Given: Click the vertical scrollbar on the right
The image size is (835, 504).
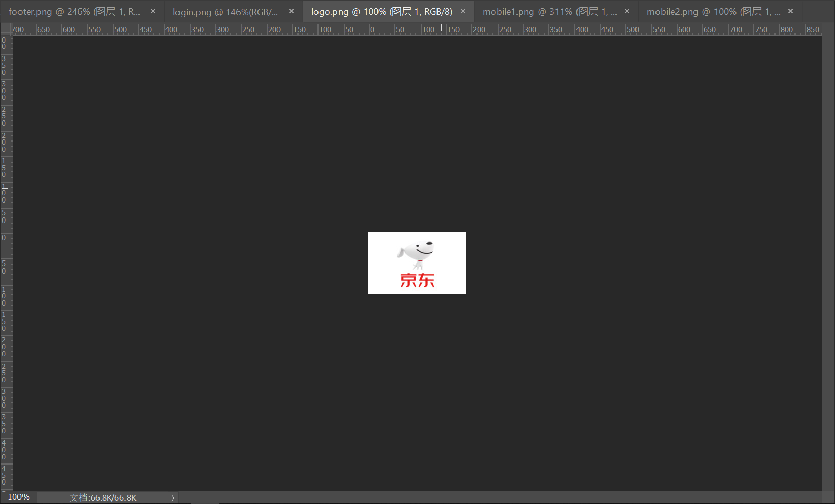Looking at the screenshot, I should coord(828,264).
